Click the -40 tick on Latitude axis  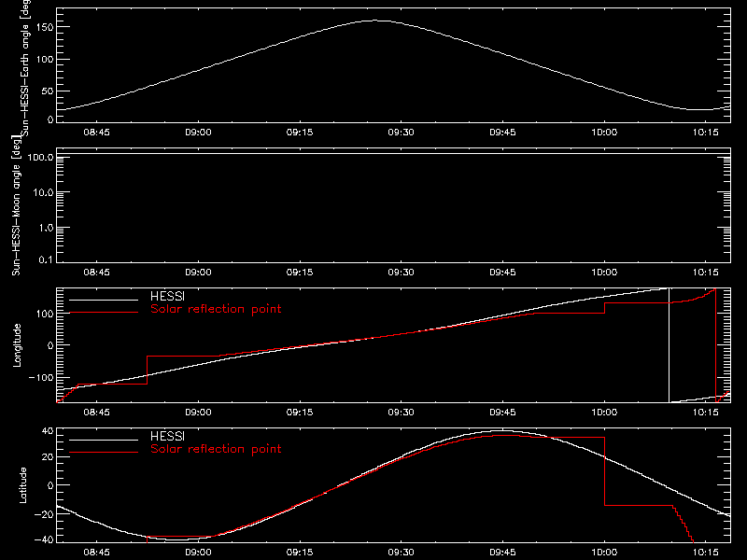click(44, 540)
